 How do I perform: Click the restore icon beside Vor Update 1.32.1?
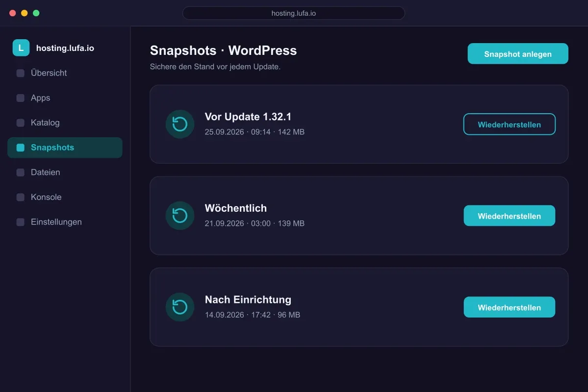coord(180,124)
